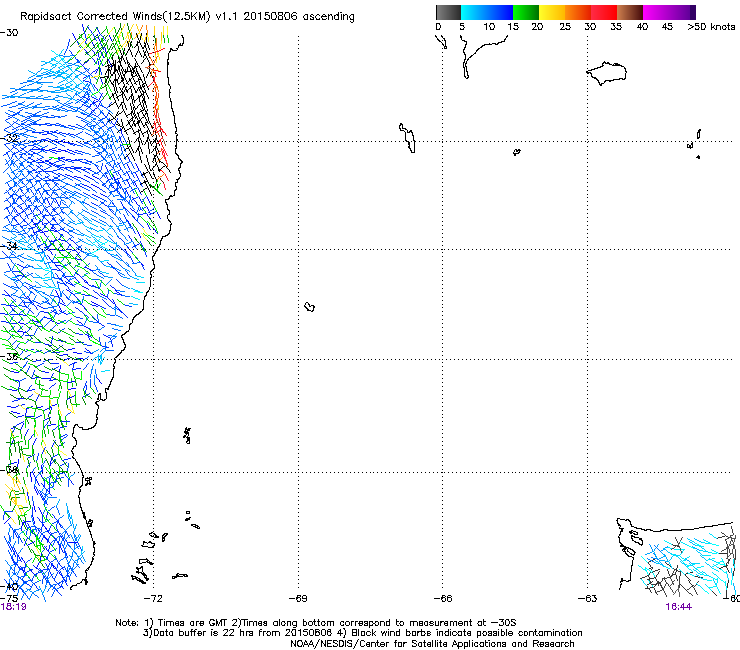Click the '-34' latitude axis label
The width and height of the screenshot is (740, 650).
click(x=9, y=246)
